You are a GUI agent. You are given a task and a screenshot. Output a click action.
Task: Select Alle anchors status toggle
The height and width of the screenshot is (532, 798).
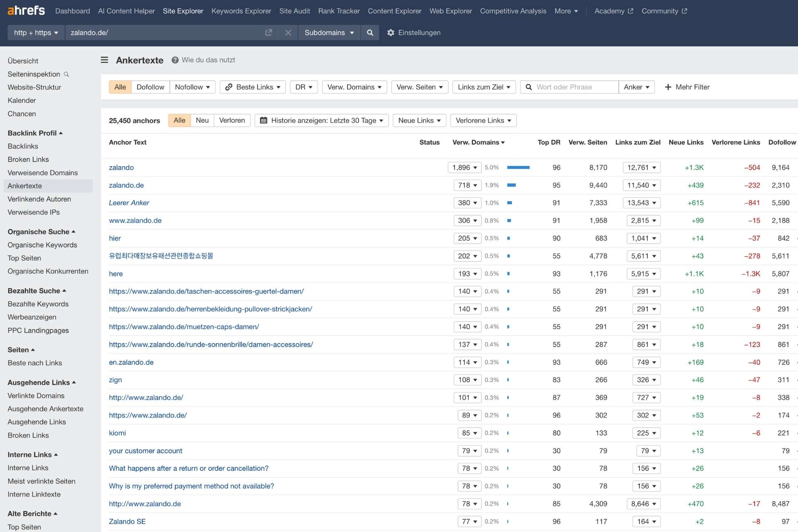coord(180,121)
